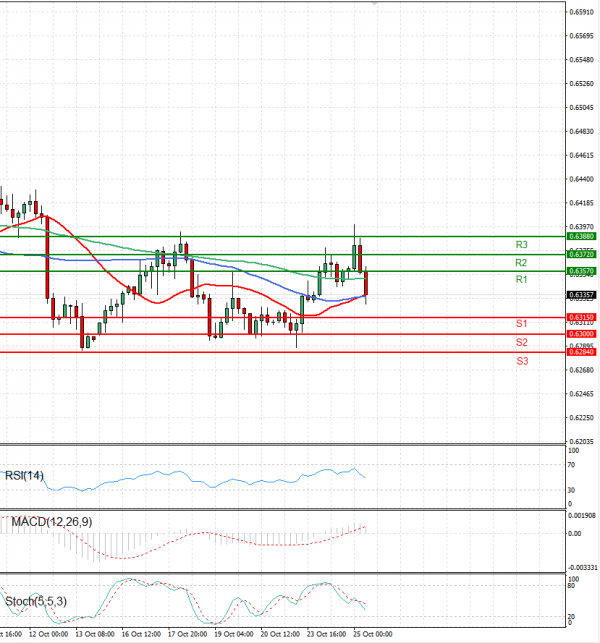Screen dimensions: 600x643
Task: Click the R3 resistance level label
Action: click(x=522, y=245)
